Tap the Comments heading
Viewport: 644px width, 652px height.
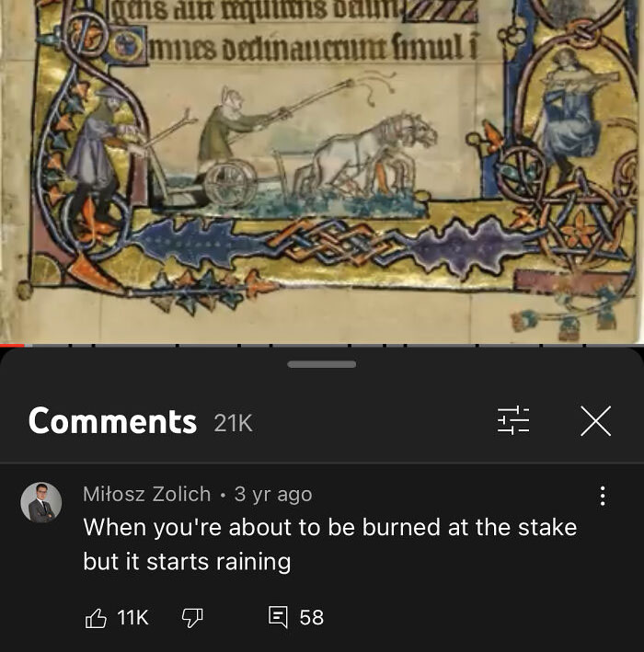click(x=112, y=421)
